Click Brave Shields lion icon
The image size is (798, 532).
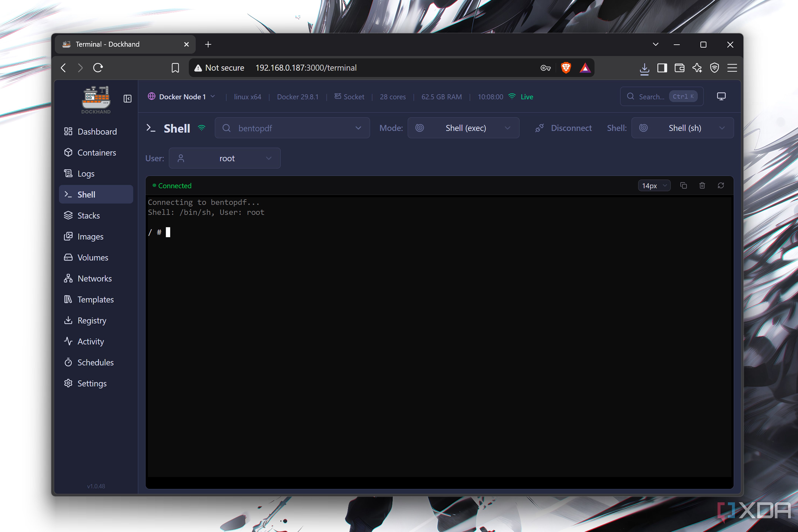pos(566,68)
